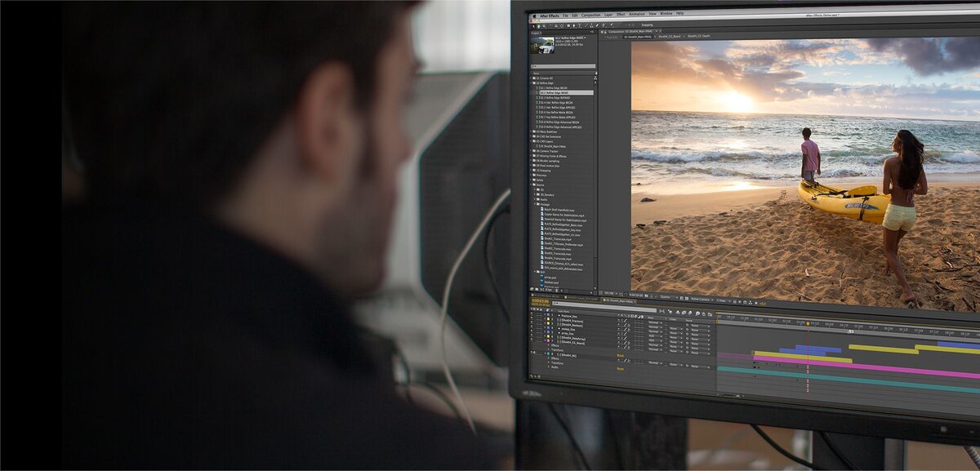The image size is (980, 471).
Task: Click the timeline Hide Shy Layers icon
Action: point(678,312)
